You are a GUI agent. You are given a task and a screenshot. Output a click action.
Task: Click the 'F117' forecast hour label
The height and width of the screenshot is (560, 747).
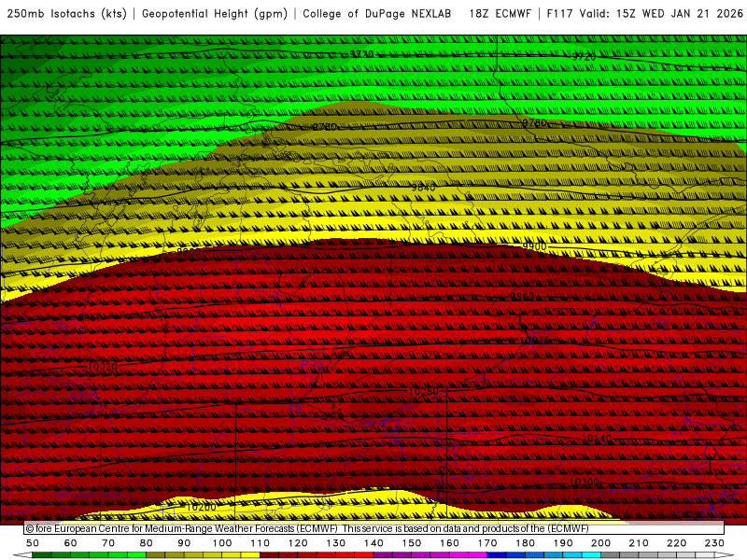pyautogui.click(x=560, y=13)
